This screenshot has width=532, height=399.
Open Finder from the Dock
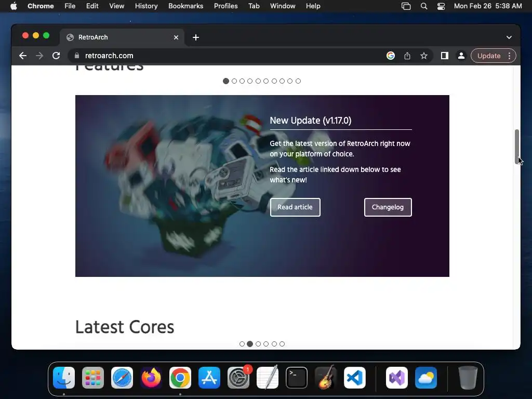pos(64,378)
